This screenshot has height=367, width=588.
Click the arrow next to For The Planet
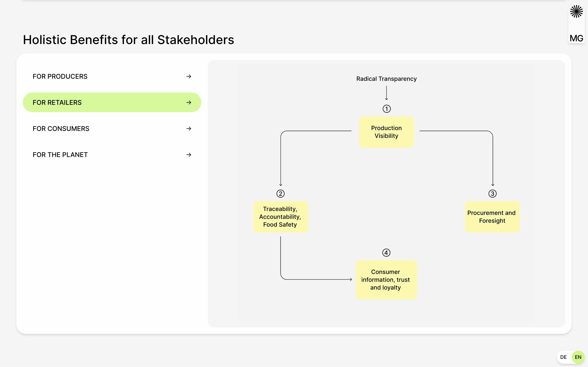pyautogui.click(x=189, y=155)
